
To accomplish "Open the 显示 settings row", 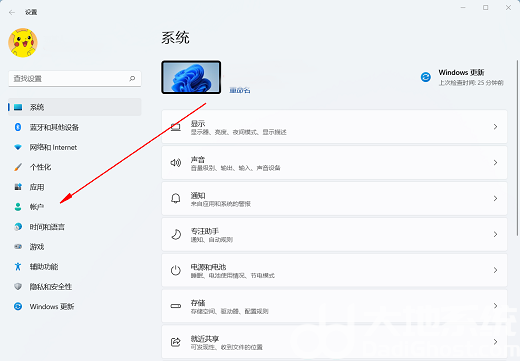I will [x=334, y=127].
